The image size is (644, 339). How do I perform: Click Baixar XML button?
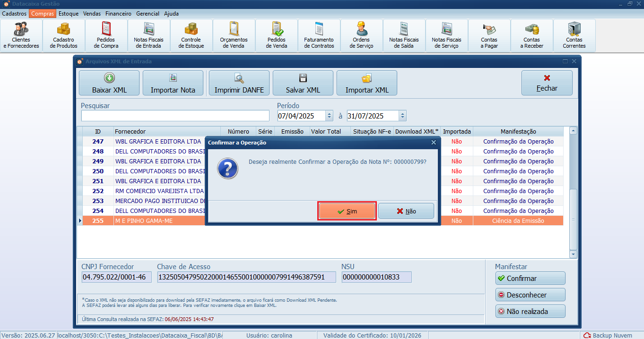point(109,83)
